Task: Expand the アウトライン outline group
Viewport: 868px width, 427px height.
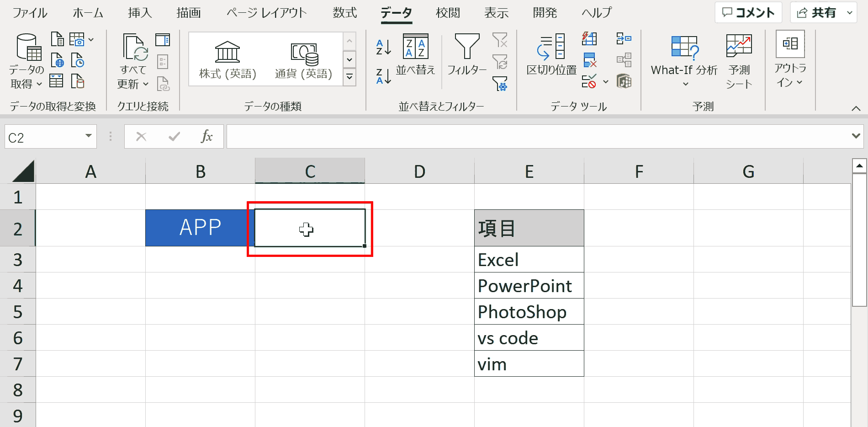Action: [790, 59]
